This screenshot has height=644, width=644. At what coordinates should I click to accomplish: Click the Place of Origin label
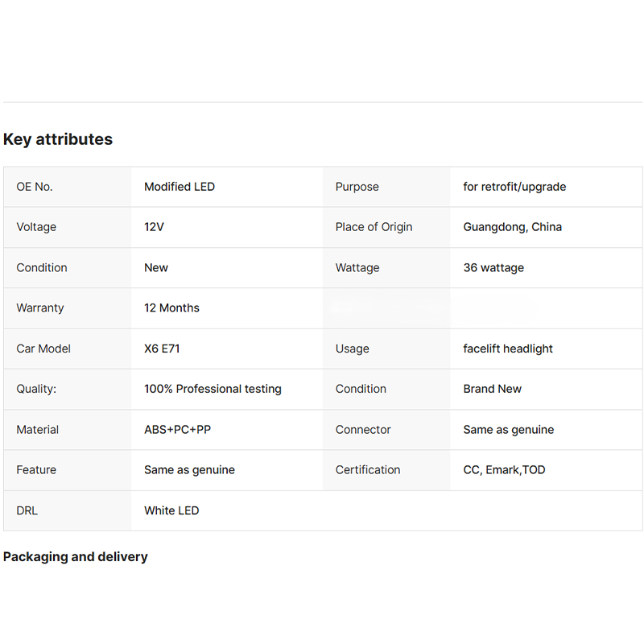(x=374, y=227)
